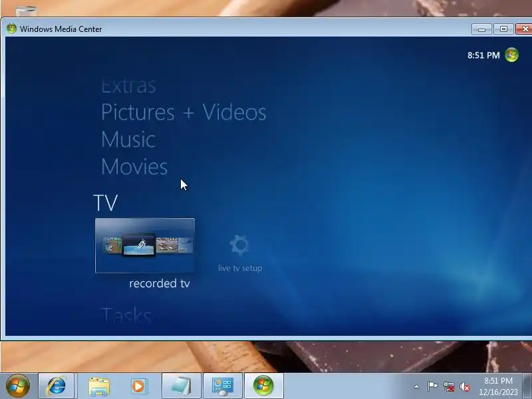The height and width of the screenshot is (399, 532).
Task: Open Action Center flag icon
Action: tap(433, 386)
